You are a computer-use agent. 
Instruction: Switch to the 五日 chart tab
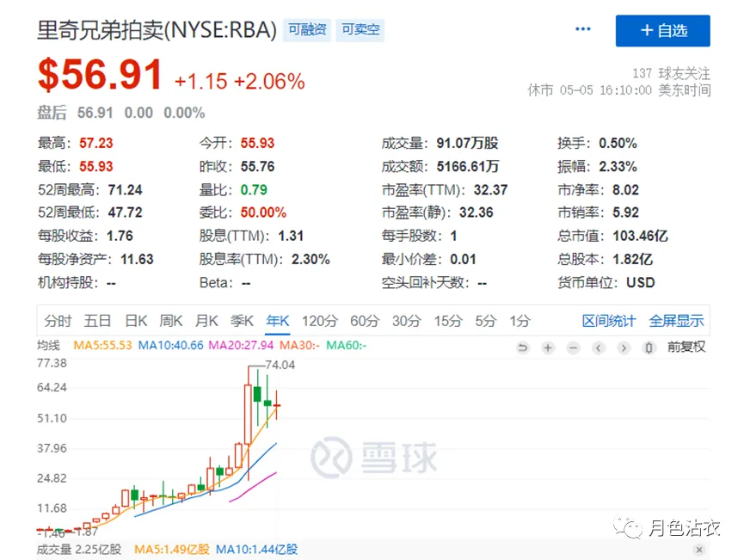coord(97,321)
